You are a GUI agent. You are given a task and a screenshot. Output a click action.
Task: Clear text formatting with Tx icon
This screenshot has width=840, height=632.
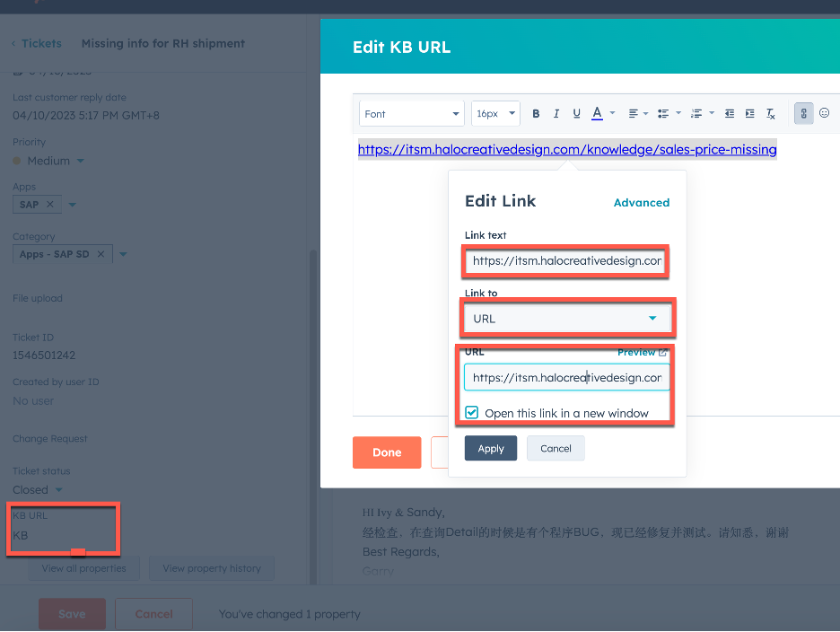coord(770,114)
